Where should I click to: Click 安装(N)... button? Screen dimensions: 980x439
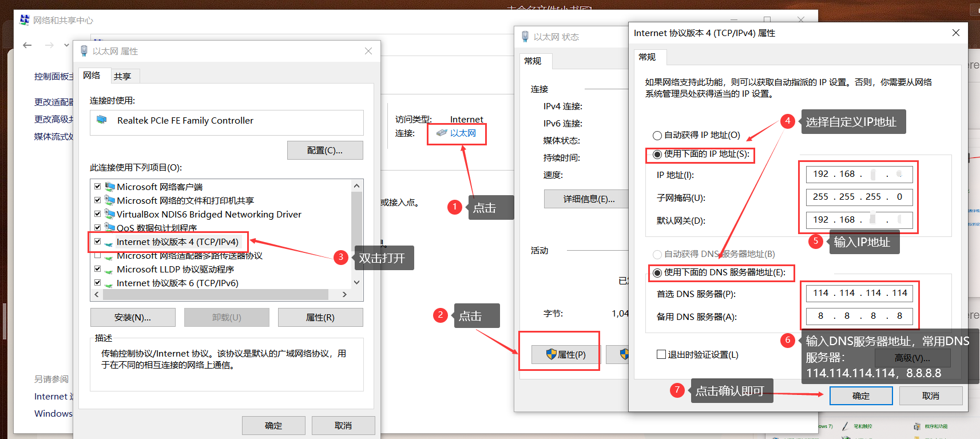133,317
